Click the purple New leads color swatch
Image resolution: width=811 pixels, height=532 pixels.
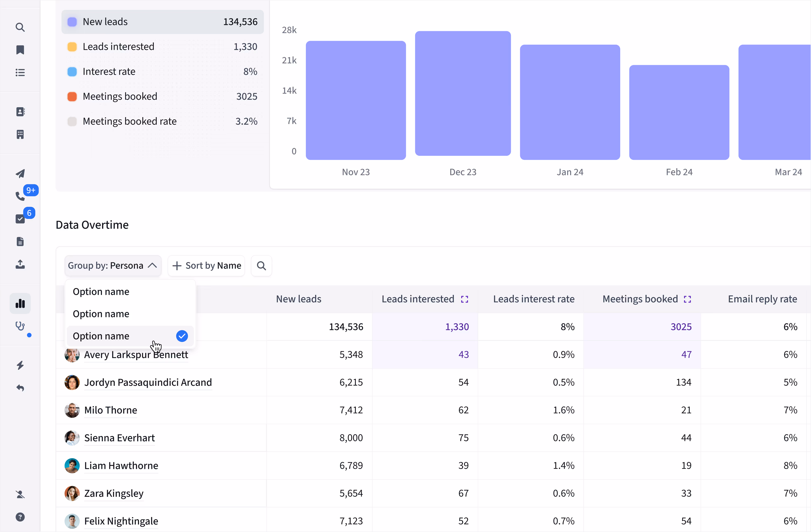tap(72, 22)
